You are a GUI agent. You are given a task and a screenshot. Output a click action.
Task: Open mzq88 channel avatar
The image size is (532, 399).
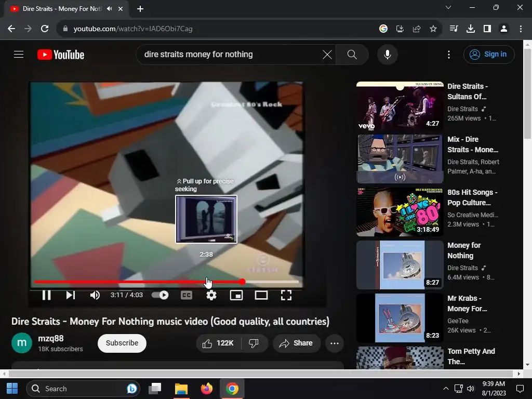[22, 343]
